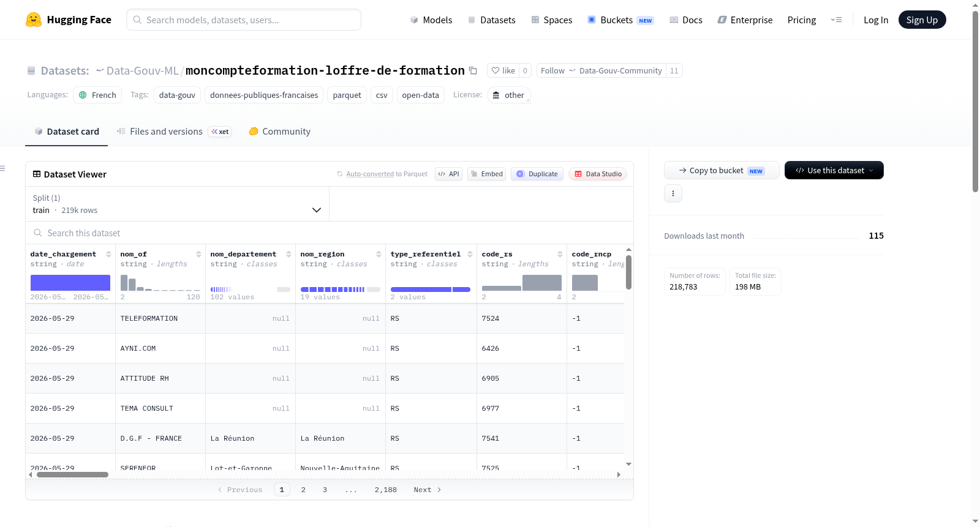
Task: Focus the main search models field
Action: tap(244, 20)
